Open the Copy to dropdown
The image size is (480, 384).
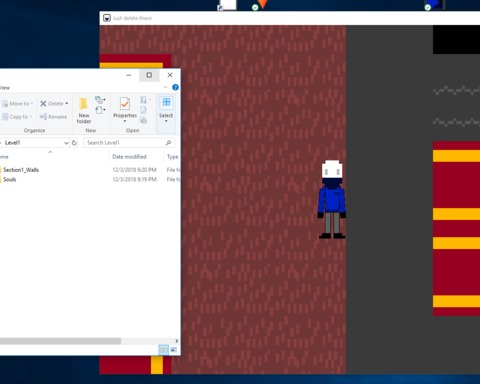[x=17, y=117]
